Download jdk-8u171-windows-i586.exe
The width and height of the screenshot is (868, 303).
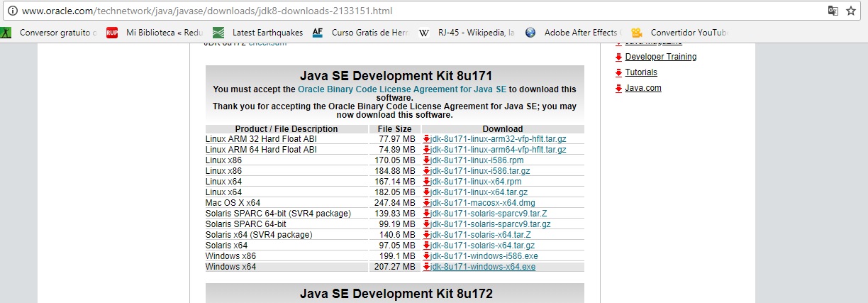(484, 256)
